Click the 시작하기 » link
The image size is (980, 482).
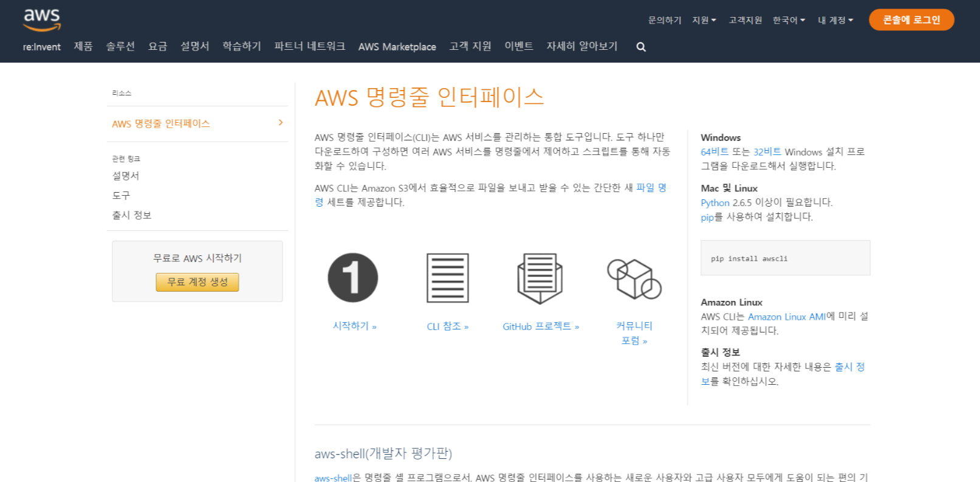click(355, 326)
